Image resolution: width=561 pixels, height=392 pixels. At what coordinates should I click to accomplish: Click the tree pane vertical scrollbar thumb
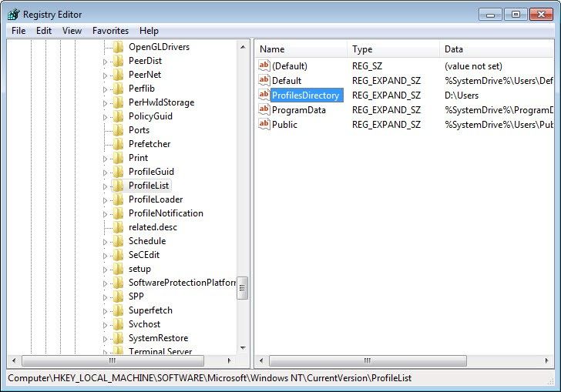click(x=242, y=288)
